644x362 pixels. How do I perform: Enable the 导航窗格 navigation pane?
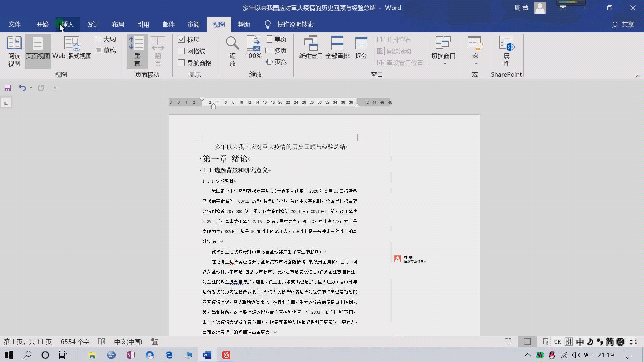pos(181,63)
